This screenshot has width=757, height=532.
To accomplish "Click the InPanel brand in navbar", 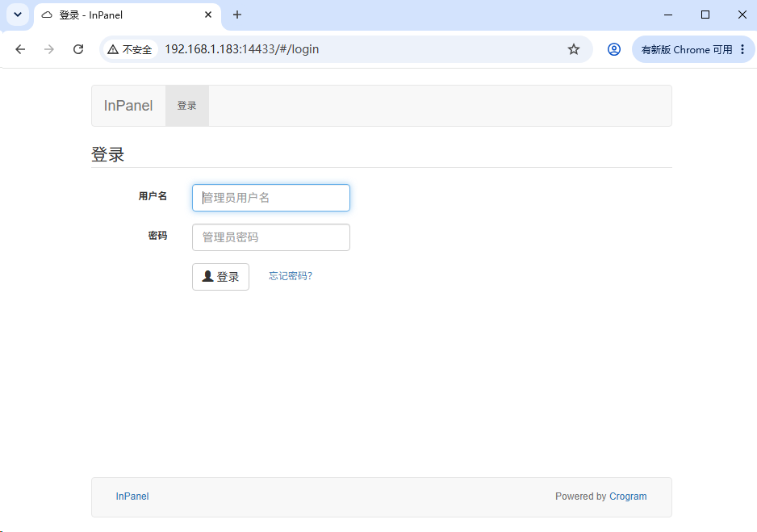I will 128,106.
